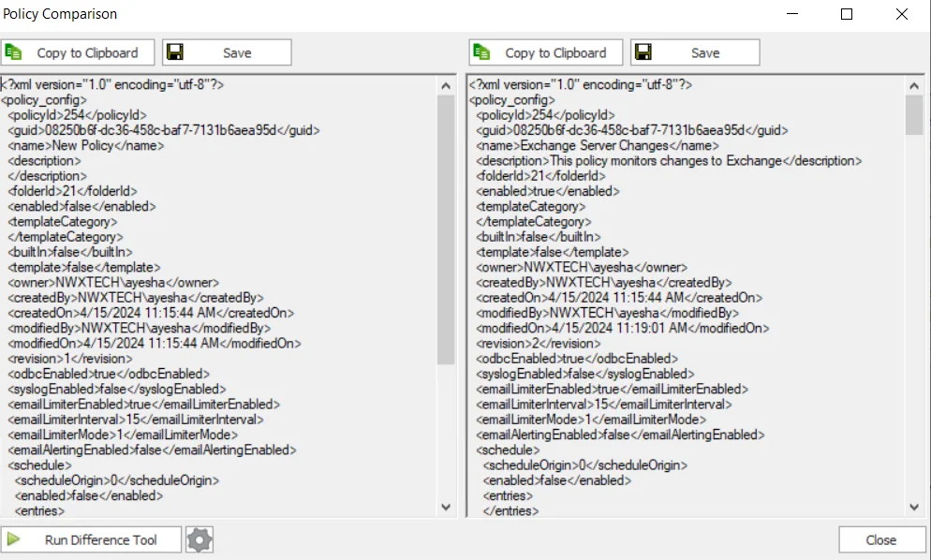Screen dimensions: 931x560
Task: Click the left pane scrollbar thumb
Action: coord(446,229)
